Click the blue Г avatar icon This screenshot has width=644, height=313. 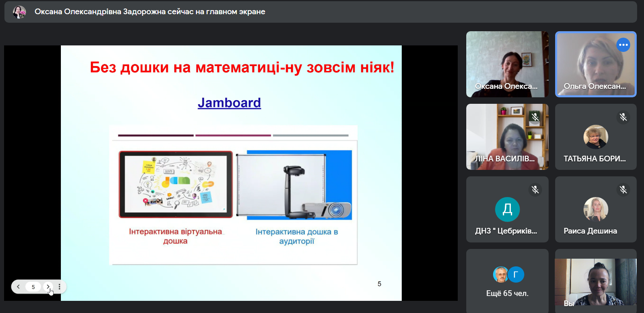tap(516, 274)
